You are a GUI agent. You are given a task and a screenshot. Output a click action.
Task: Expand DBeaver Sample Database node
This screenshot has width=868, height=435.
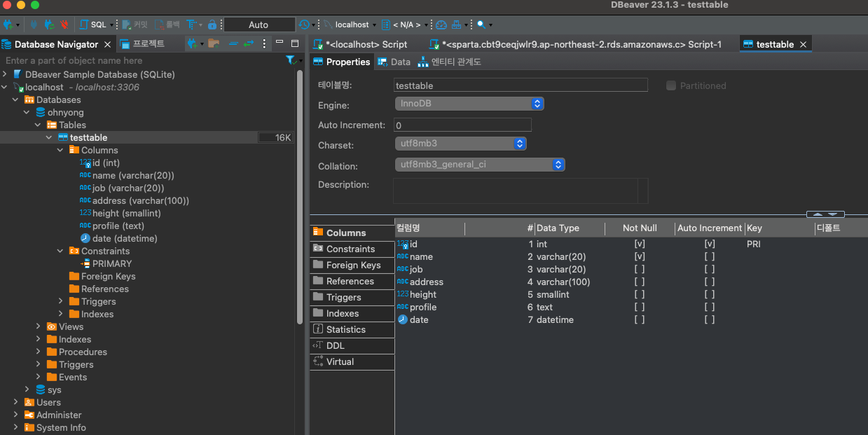(5, 74)
